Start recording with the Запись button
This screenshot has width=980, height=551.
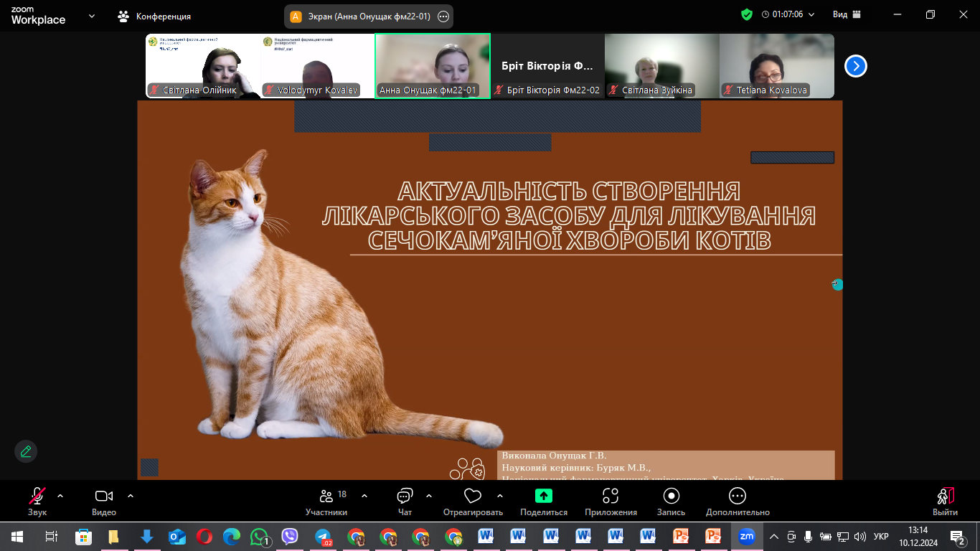[672, 501]
